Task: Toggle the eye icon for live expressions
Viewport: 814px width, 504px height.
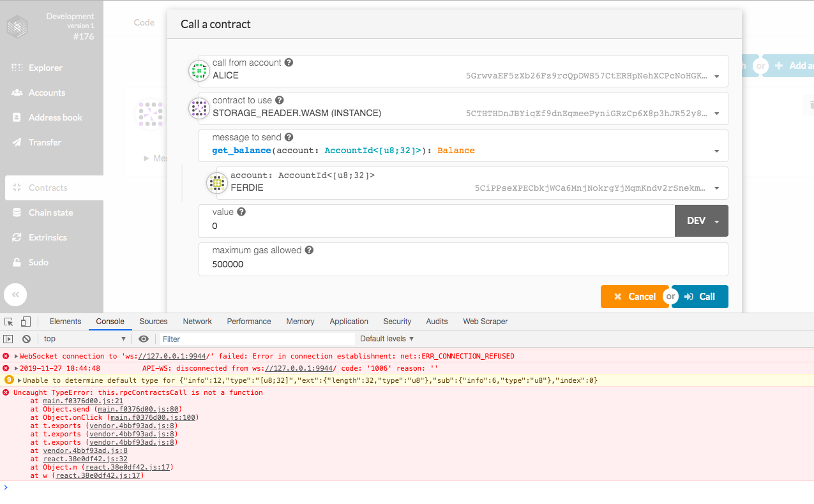Action: pos(144,339)
